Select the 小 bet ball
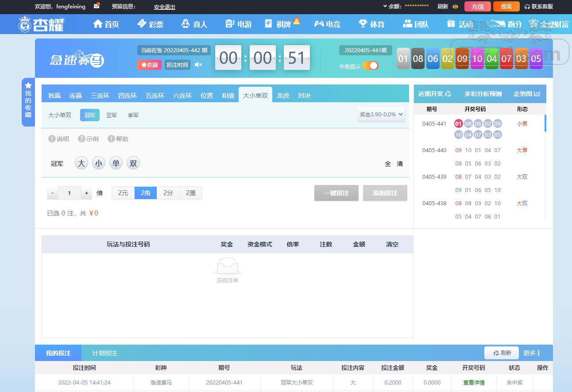Image resolution: width=572 pixels, height=392 pixels. point(99,163)
